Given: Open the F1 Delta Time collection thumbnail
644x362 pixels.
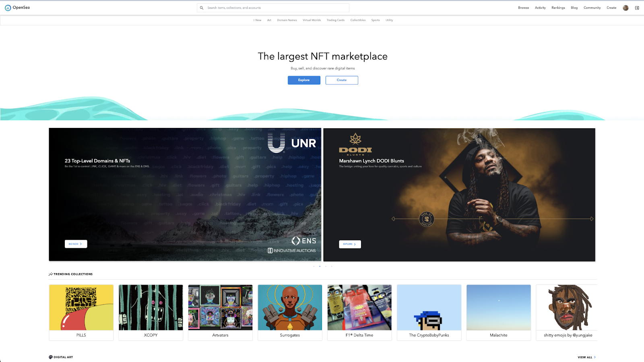Looking at the screenshot, I should point(359,308).
